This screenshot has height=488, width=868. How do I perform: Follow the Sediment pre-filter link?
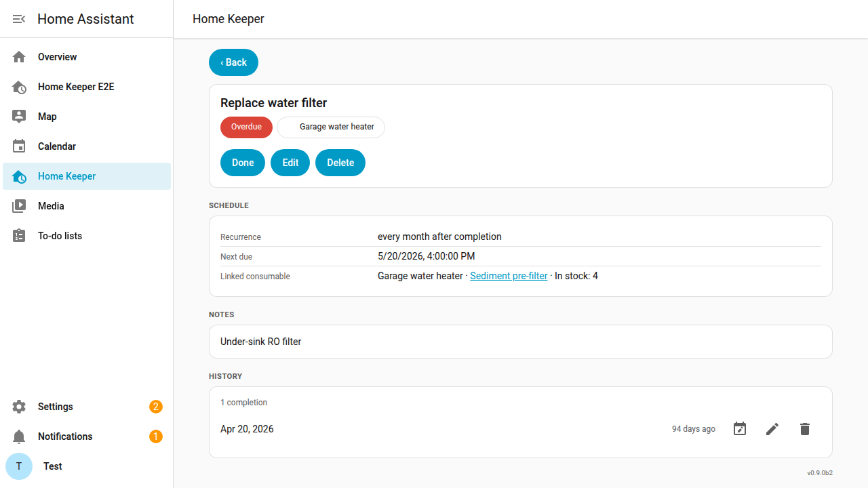[509, 276]
